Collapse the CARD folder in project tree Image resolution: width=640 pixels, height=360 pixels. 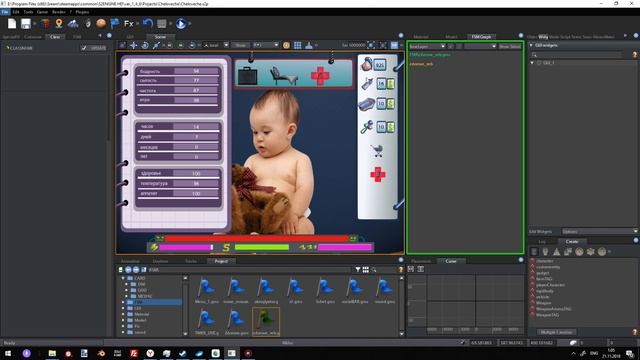[123, 278]
